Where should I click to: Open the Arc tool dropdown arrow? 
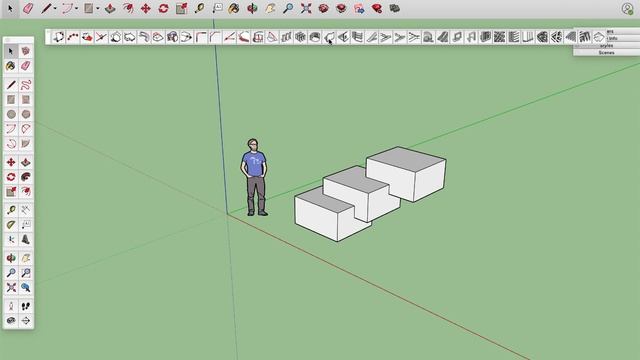pos(76,9)
